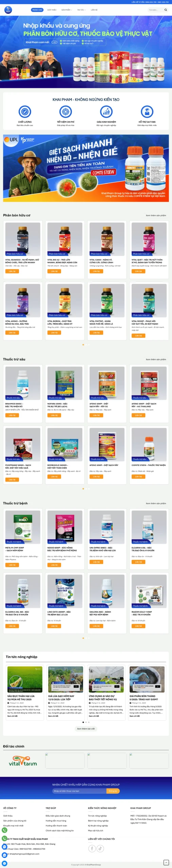Expand the SẢN PHẨM dropdown menu

coord(66,10)
